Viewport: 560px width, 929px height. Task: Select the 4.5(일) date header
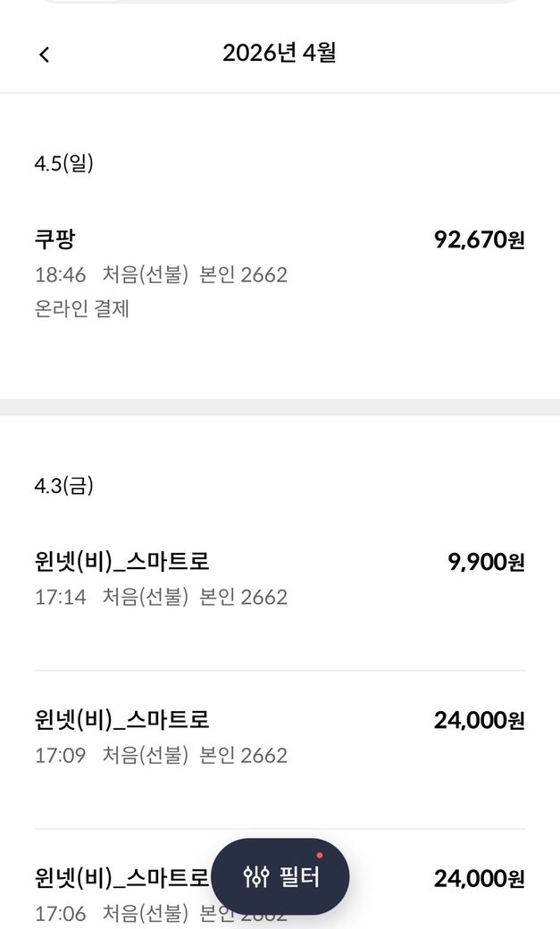point(63,163)
